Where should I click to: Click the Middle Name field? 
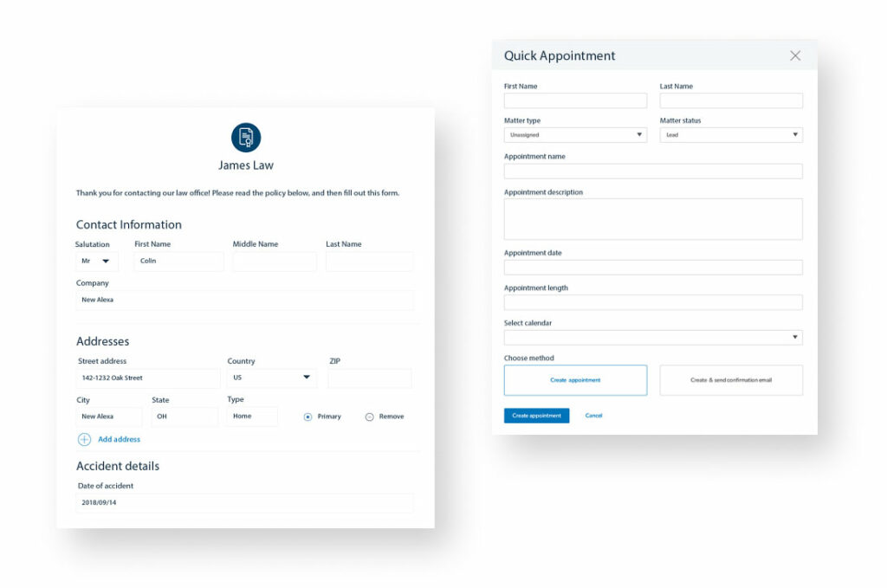point(275,262)
